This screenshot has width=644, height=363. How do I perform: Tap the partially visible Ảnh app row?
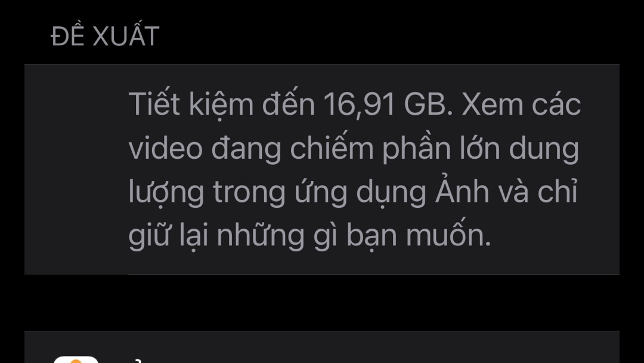click(x=322, y=347)
